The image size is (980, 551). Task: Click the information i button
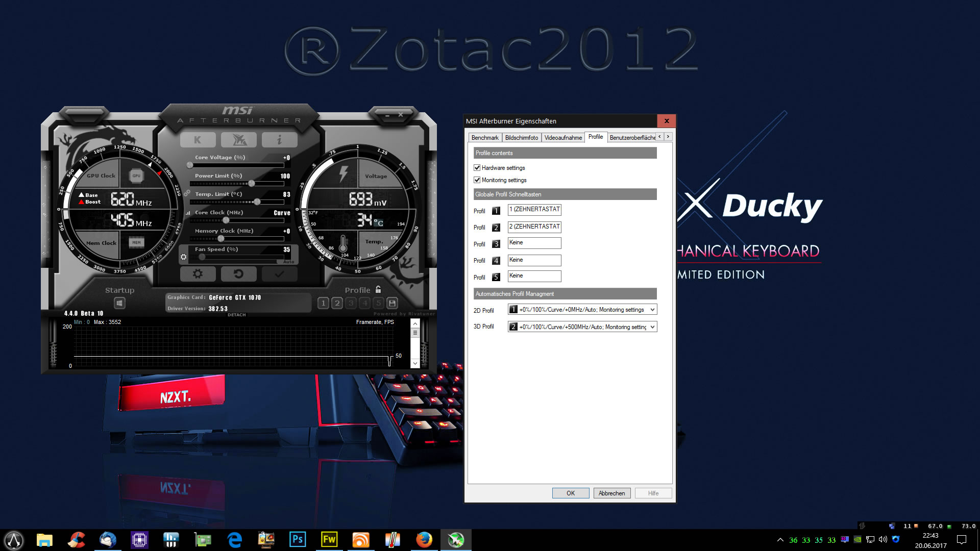279,140
